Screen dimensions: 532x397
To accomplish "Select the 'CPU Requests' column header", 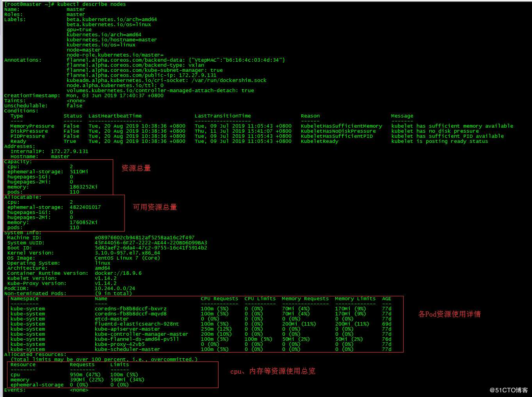I will tap(219, 299).
